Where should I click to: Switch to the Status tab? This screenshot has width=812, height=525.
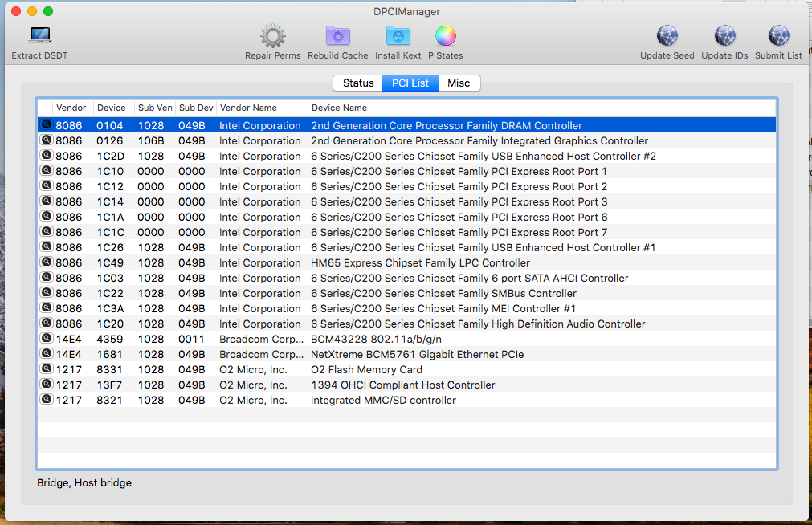coord(358,83)
